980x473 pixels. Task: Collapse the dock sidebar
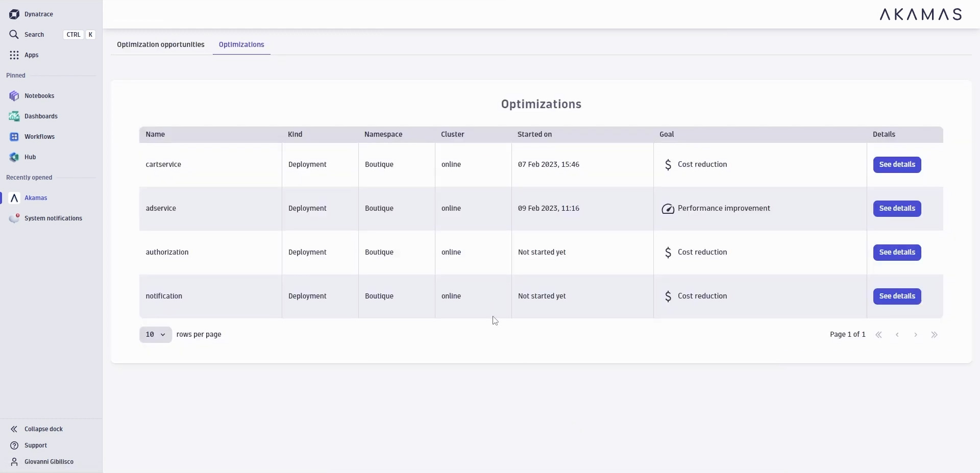(43, 429)
